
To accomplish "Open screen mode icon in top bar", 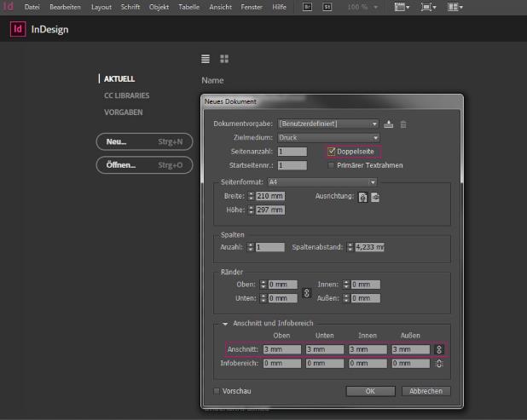I will [429, 7].
